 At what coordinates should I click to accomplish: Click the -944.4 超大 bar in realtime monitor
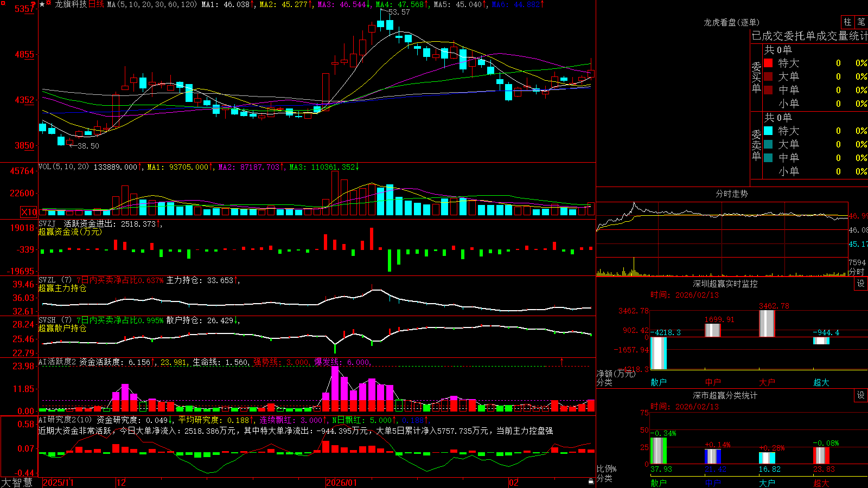(821, 341)
